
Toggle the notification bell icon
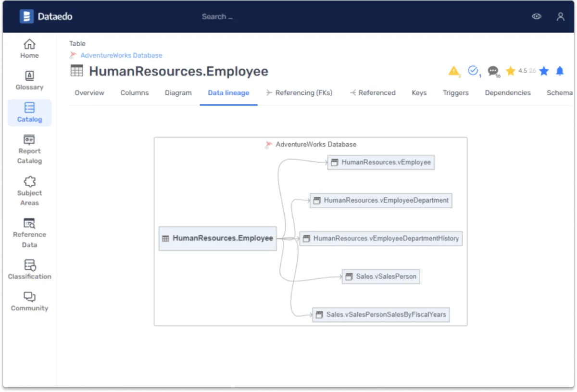560,71
